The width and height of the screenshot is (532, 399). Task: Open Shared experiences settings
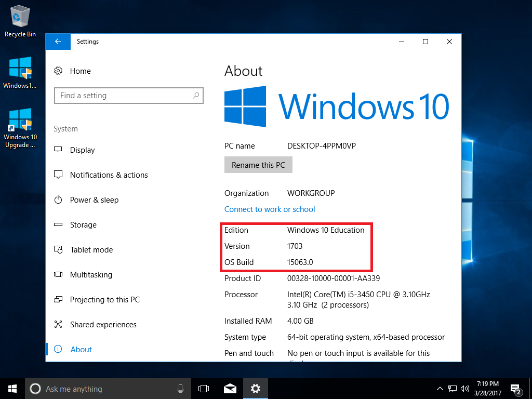103,325
